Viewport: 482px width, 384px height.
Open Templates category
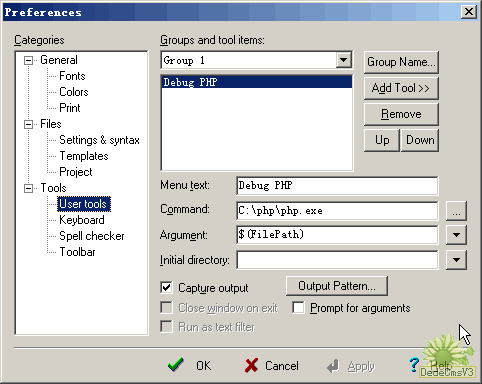point(84,156)
